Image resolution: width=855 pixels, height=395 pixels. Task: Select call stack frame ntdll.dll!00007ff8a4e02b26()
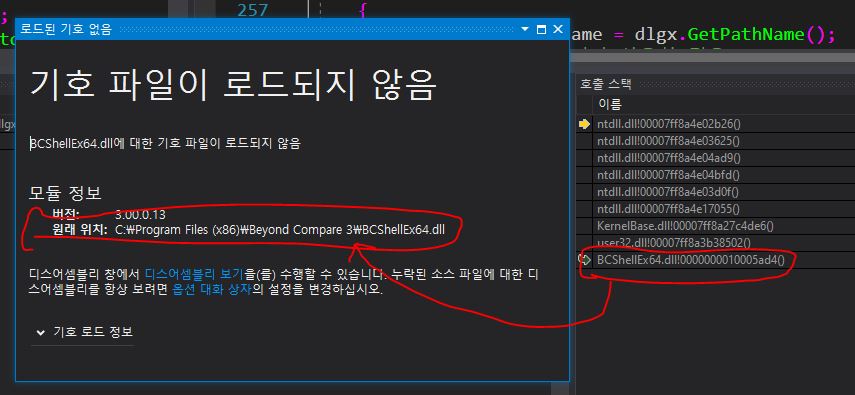click(669, 124)
